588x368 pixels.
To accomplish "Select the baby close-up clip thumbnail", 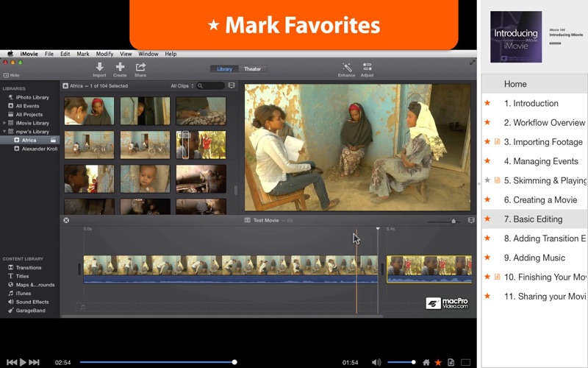I will [145, 179].
